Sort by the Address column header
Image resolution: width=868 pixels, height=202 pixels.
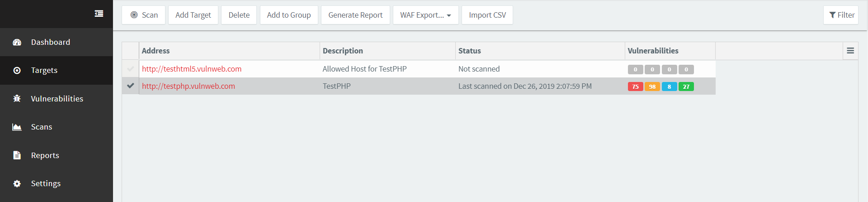[156, 51]
